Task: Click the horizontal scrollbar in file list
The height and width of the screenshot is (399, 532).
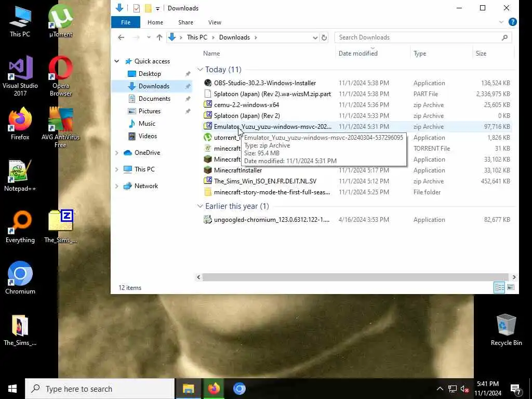Action: [x=355, y=277]
